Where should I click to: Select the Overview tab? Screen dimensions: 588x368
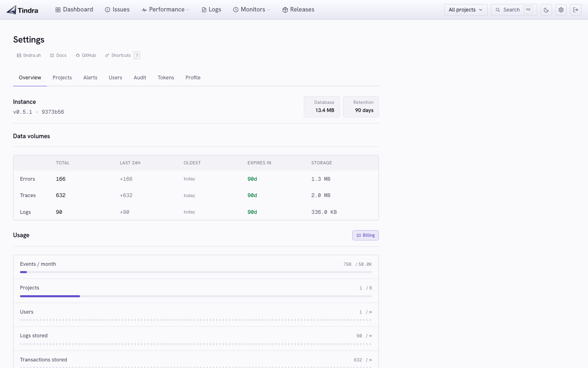[30, 78]
